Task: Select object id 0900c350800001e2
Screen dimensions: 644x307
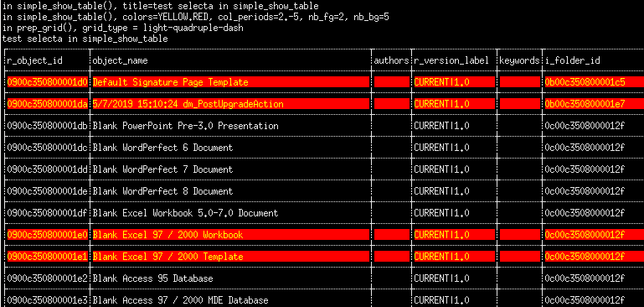Action: point(47,278)
